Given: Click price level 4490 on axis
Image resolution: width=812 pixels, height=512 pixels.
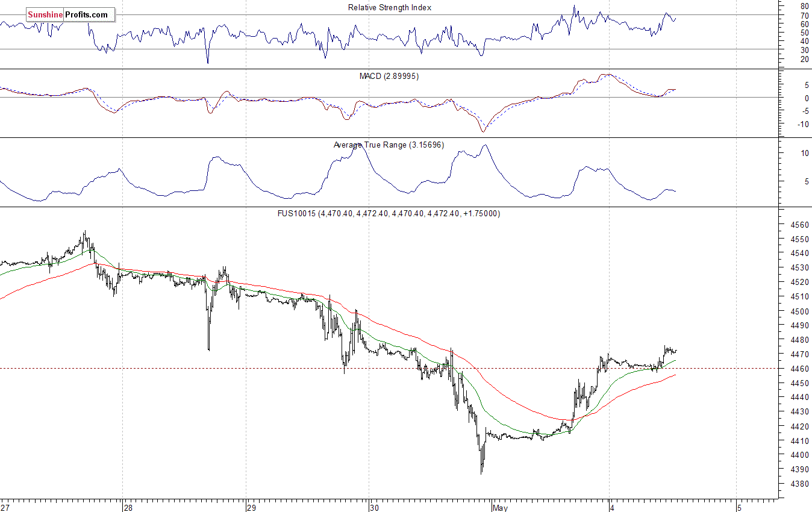Looking at the screenshot, I should pyautogui.click(x=799, y=326).
